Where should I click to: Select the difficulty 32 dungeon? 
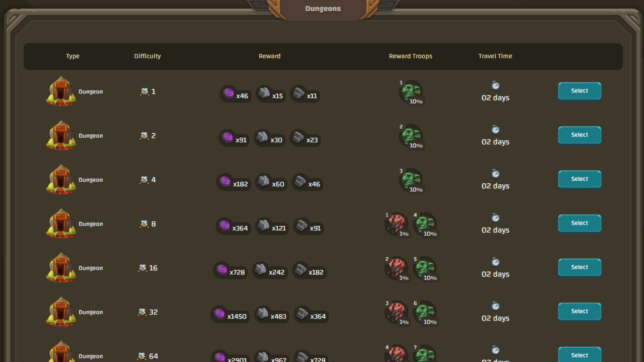click(x=579, y=311)
